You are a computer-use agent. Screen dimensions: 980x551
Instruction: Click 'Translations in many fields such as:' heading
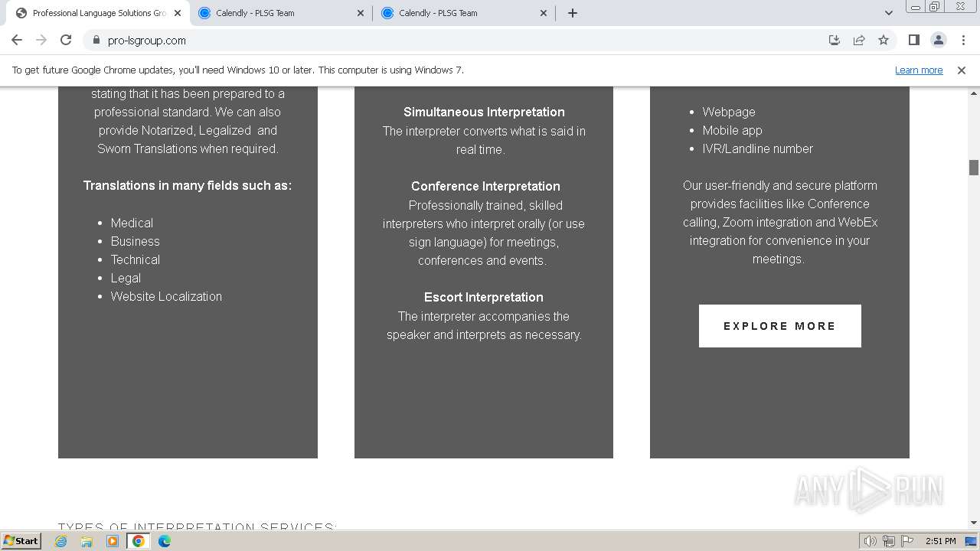click(x=188, y=185)
